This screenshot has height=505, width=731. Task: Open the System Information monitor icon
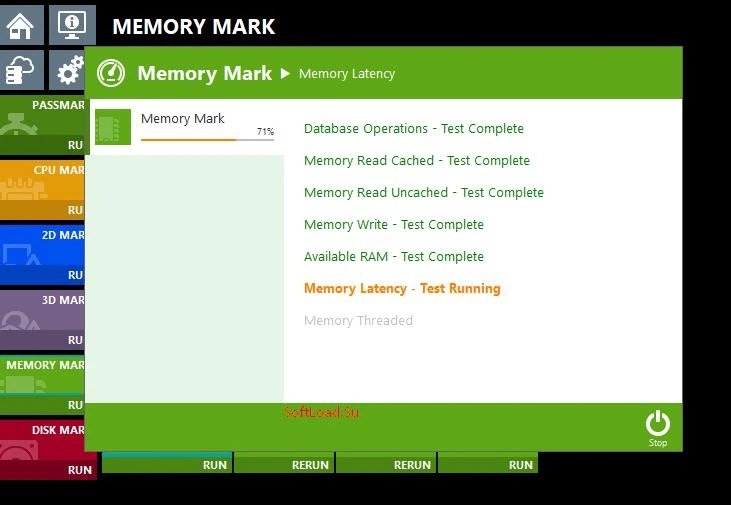(x=72, y=25)
